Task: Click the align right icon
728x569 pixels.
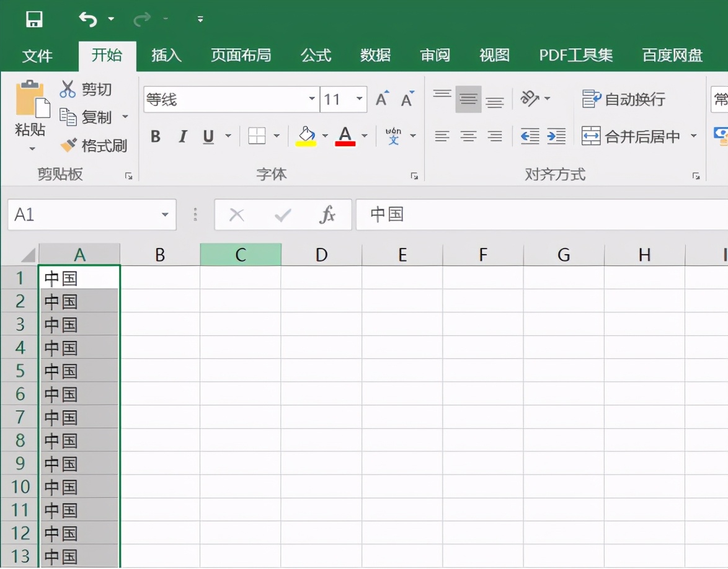Action: [495, 136]
